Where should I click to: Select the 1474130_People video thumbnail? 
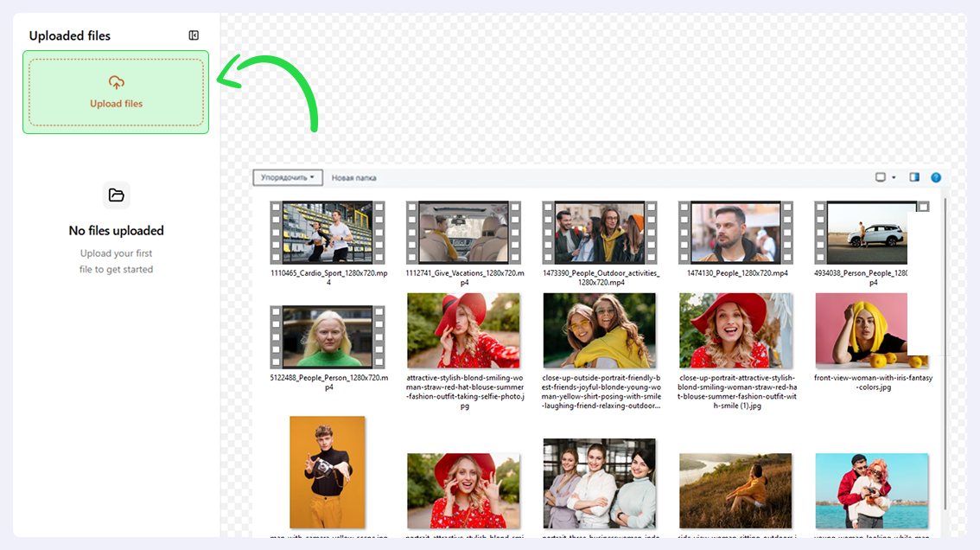coord(736,232)
